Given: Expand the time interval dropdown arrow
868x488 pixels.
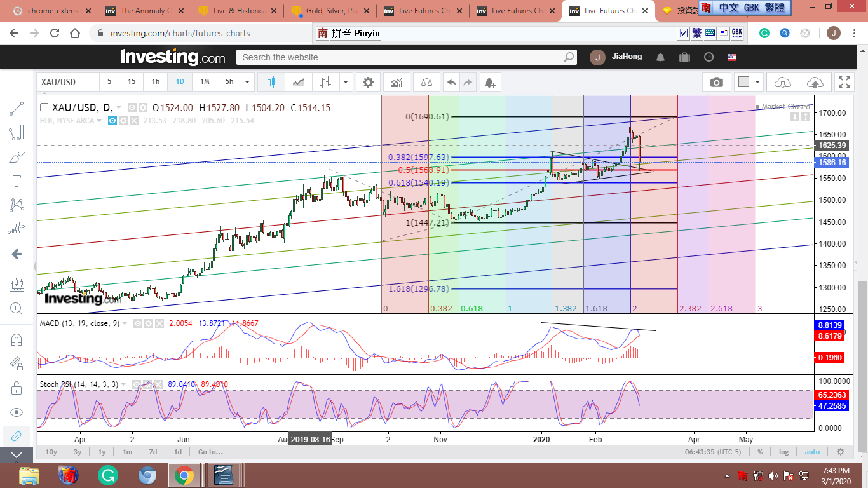Looking at the screenshot, I should pos(247,82).
